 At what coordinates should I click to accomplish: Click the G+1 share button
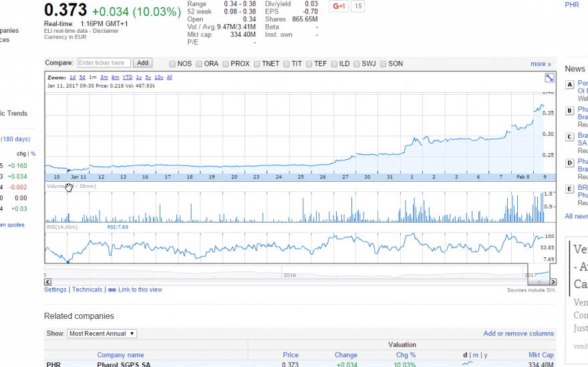point(339,6)
